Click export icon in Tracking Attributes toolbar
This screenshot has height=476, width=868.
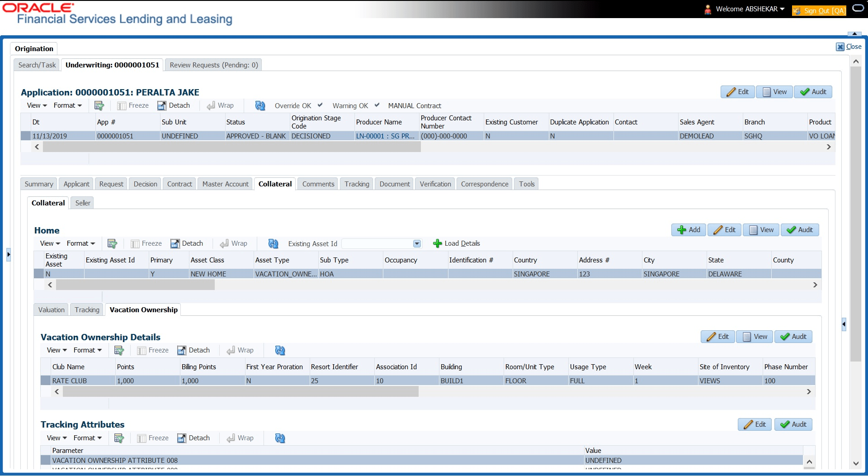119,438
